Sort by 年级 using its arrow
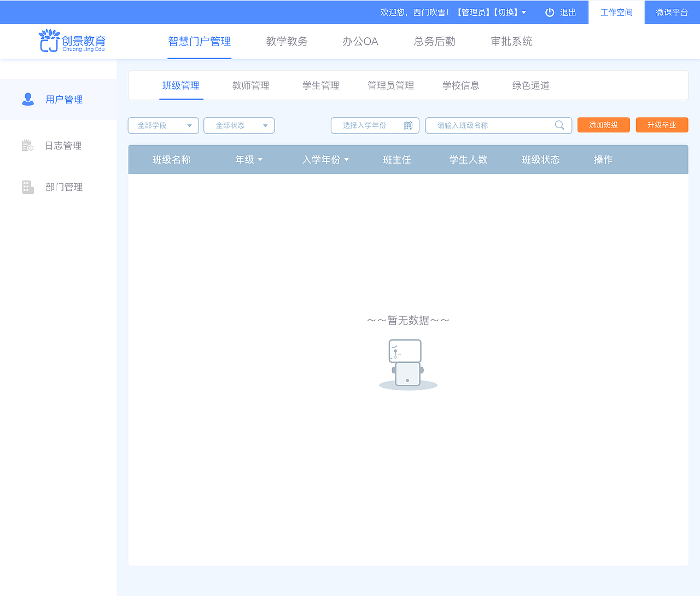 point(260,160)
